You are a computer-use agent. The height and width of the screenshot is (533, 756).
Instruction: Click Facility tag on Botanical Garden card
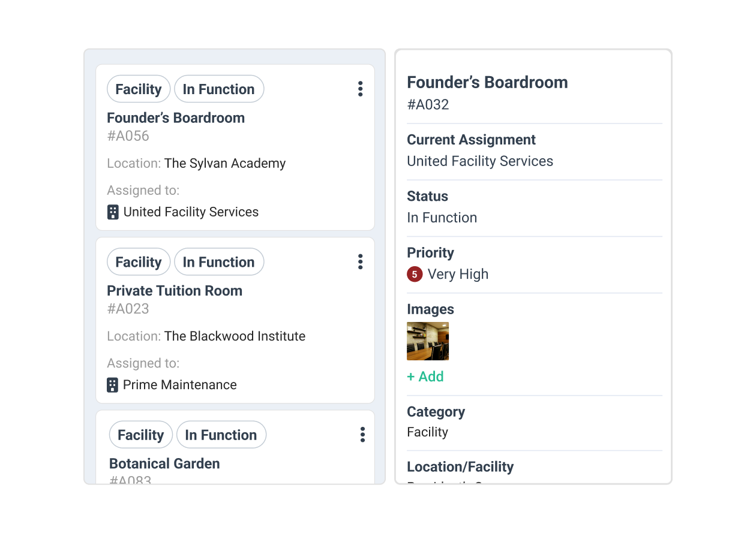point(141,435)
